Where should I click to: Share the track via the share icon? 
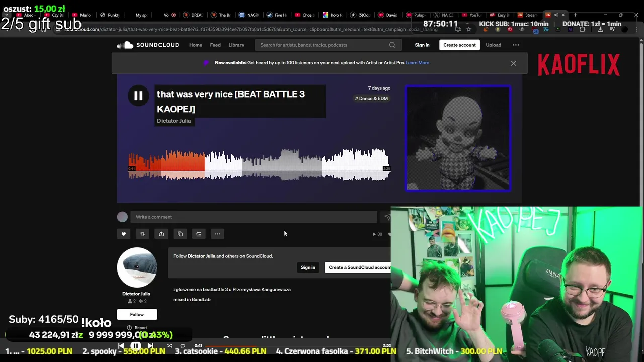161,234
